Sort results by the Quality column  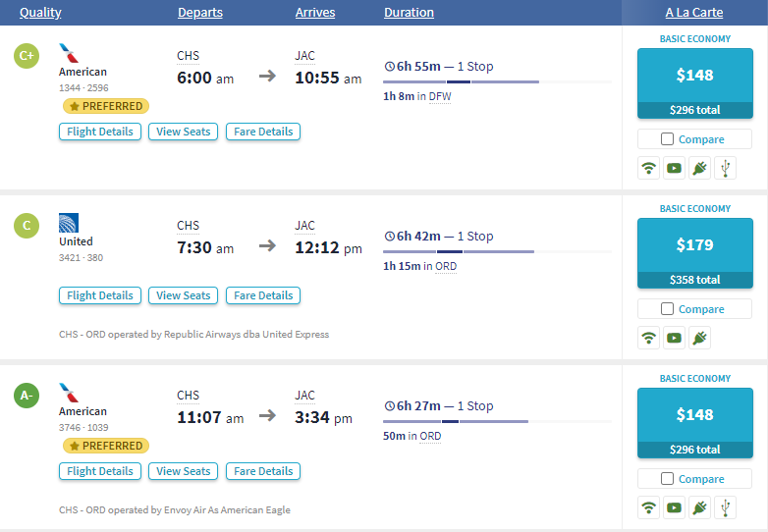click(x=40, y=13)
